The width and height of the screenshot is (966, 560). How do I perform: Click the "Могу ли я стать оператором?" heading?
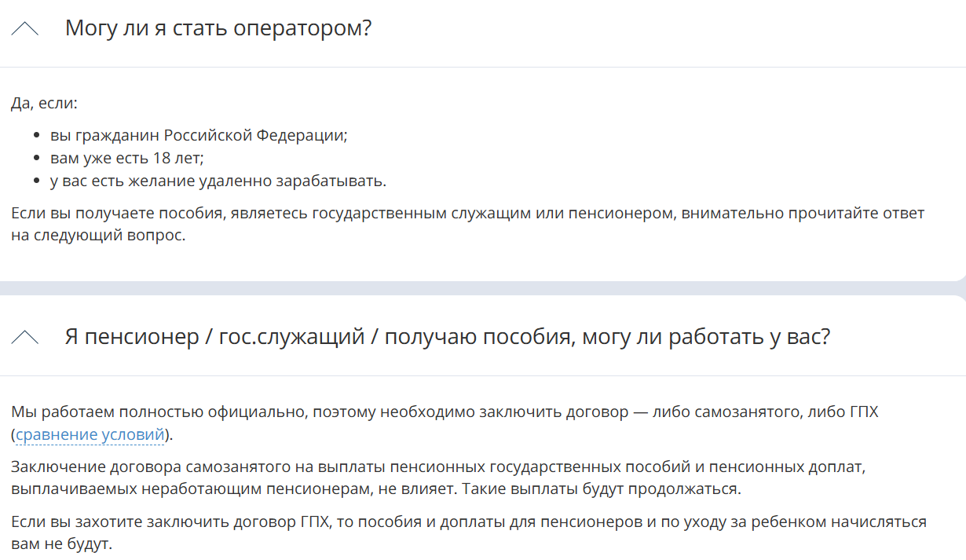pyautogui.click(x=218, y=29)
